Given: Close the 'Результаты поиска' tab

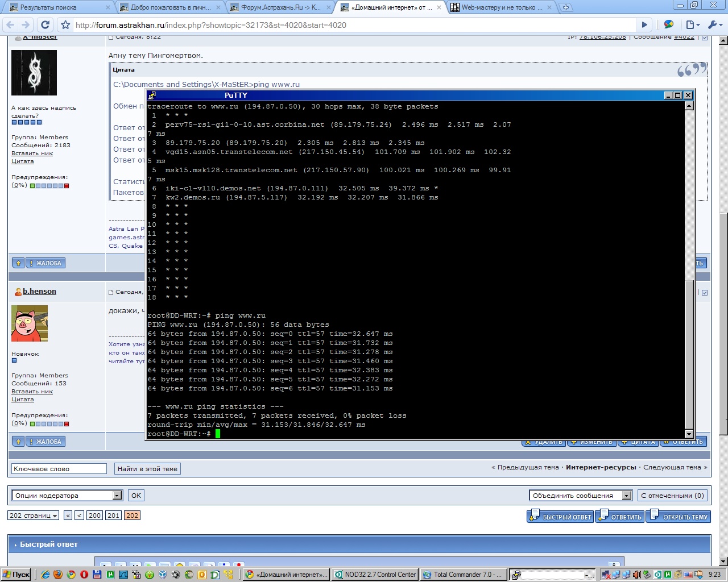Looking at the screenshot, I should [108, 7].
